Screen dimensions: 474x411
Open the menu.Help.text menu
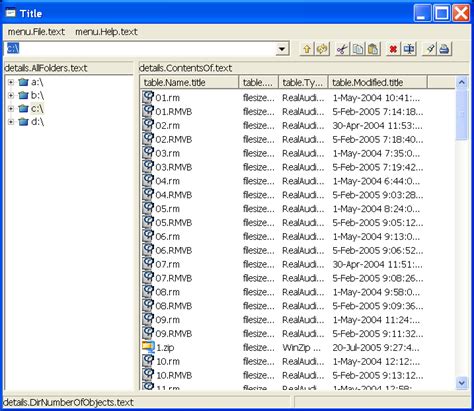(x=106, y=32)
